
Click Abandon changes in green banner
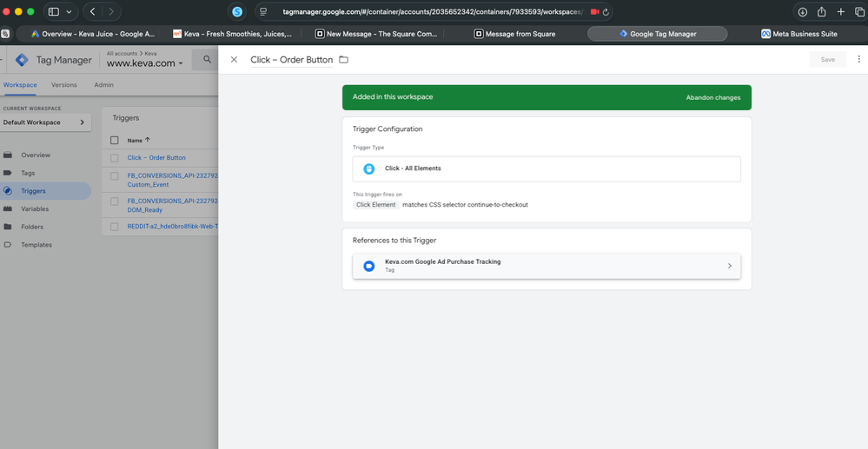[x=713, y=97]
